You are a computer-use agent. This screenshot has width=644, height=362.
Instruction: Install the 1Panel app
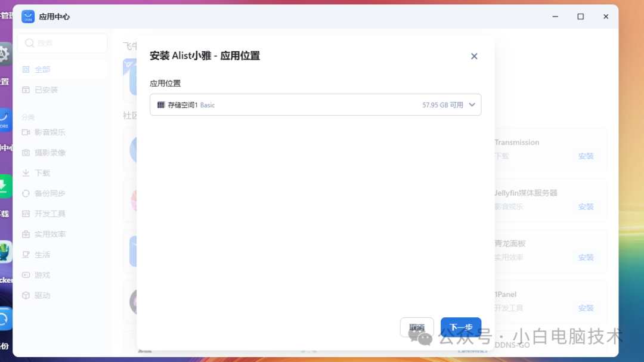tap(586, 308)
